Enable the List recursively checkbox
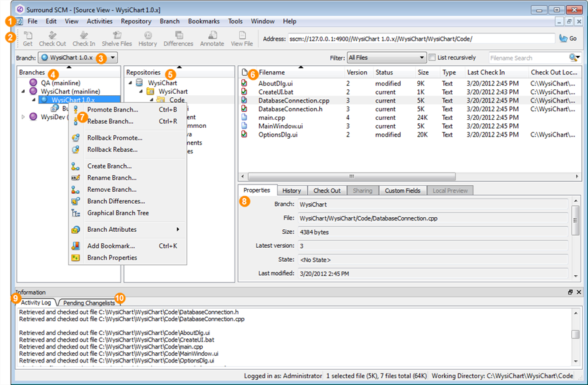The width and height of the screenshot is (588, 385). click(433, 58)
